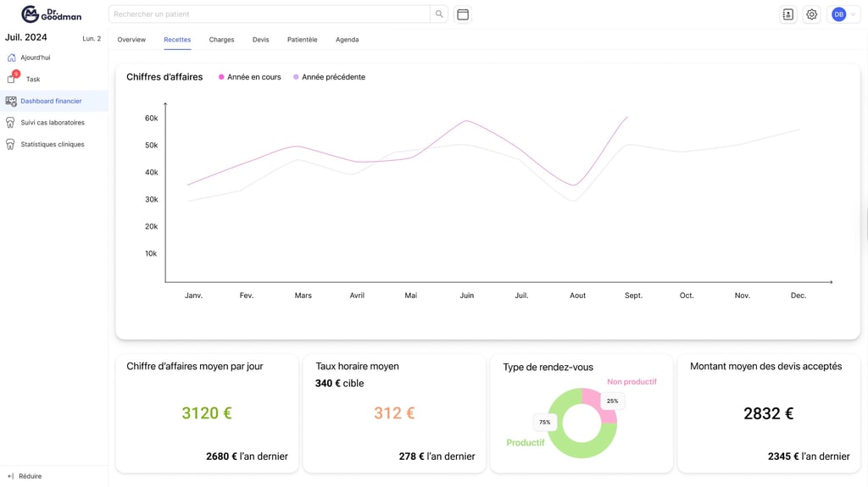Open the Devis tab
The height and width of the screenshot is (487, 868).
click(x=261, y=40)
